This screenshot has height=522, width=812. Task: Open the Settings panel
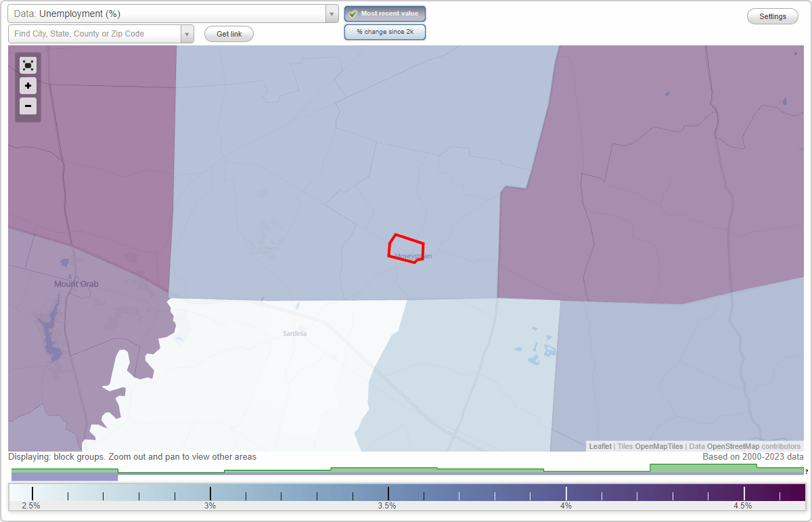(x=772, y=16)
